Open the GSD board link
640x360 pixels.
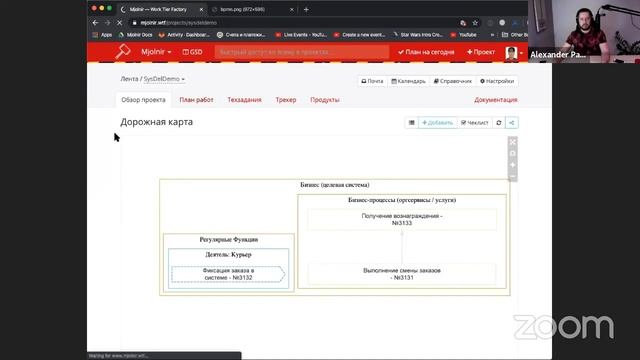192,52
